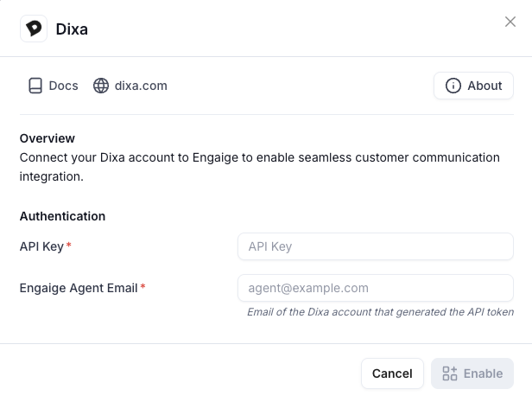532x402 pixels.
Task: Close the Dixa dialog with the X
Action: point(510,22)
